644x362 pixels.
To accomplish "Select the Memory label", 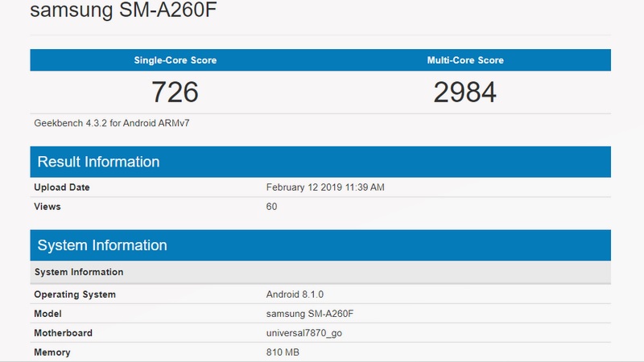I will (52, 352).
